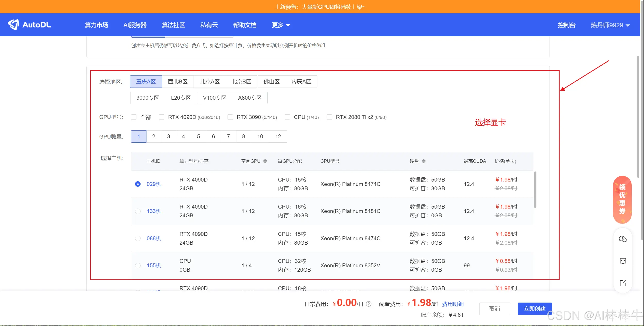Select the 029机 host radio button
This screenshot has height=326, width=644.
pos(138,184)
